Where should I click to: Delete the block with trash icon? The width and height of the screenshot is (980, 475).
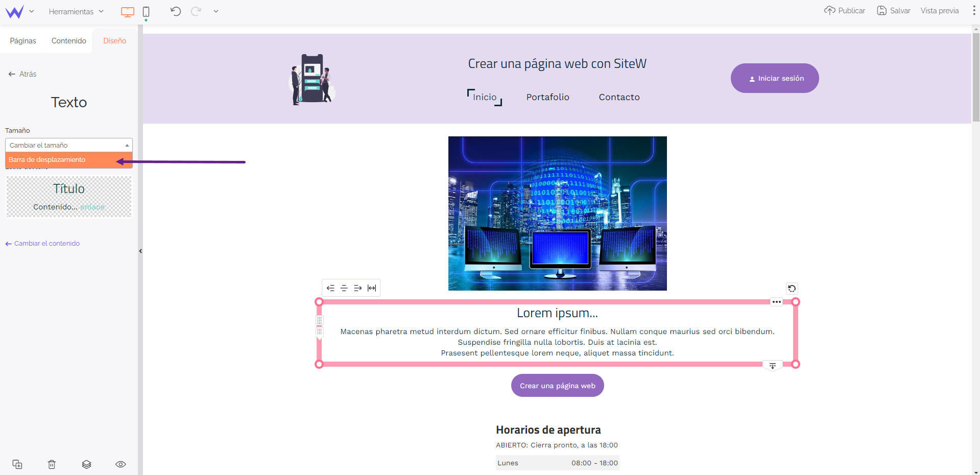(x=52, y=464)
